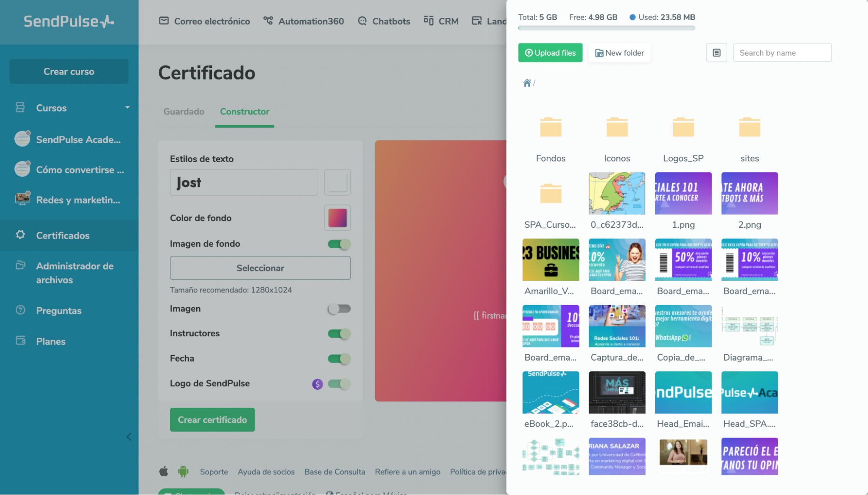Open the Soporte footer link
The width and height of the screenshot is (868, 495).
pyautogui.click(x=214, y=472)
